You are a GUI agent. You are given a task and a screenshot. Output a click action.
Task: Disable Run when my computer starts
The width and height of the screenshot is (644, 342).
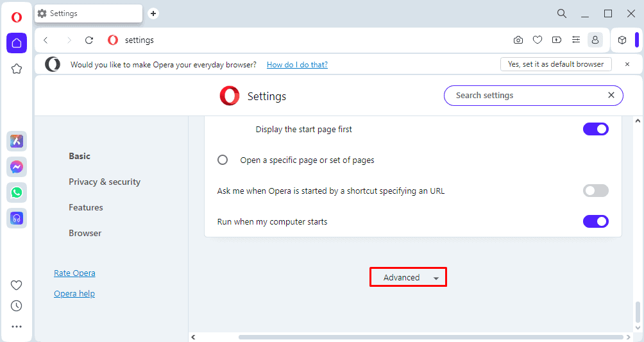(595, 221)
